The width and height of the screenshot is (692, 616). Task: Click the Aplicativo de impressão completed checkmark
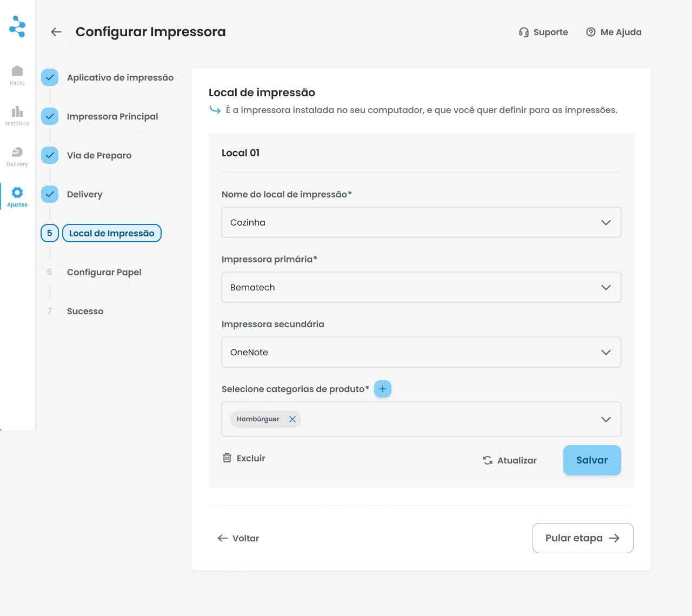(50, 77)
